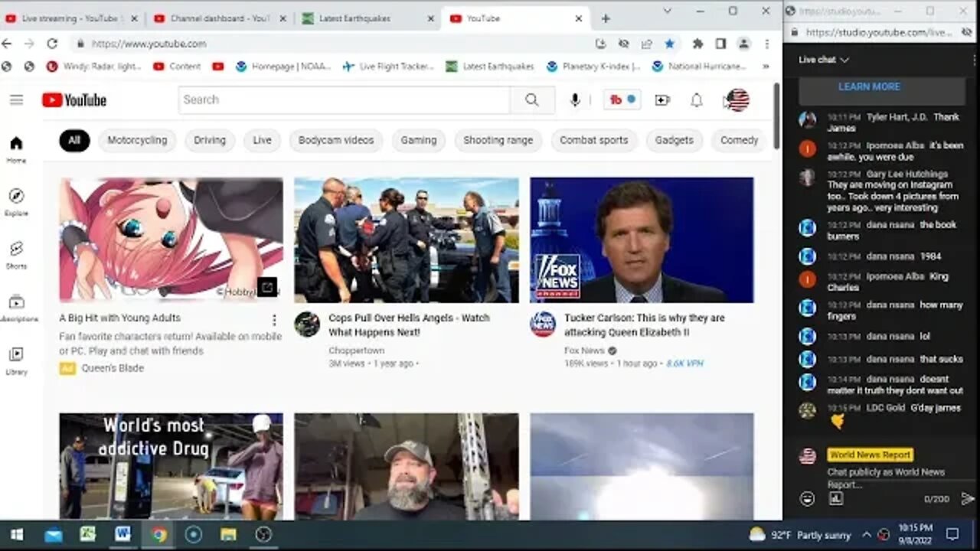The image size is (980, 551).
Task: Show more bookmarks with chevron
Action: (x=766, y=67)
